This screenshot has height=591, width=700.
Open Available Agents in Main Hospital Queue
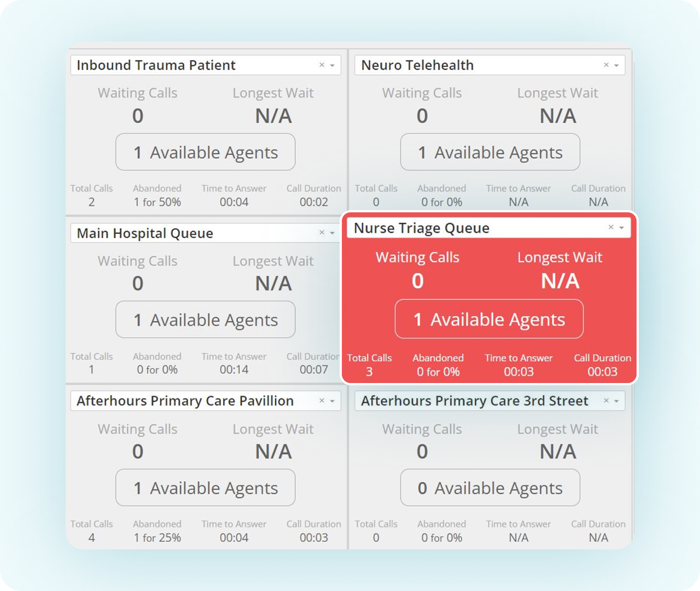(206, 320)
